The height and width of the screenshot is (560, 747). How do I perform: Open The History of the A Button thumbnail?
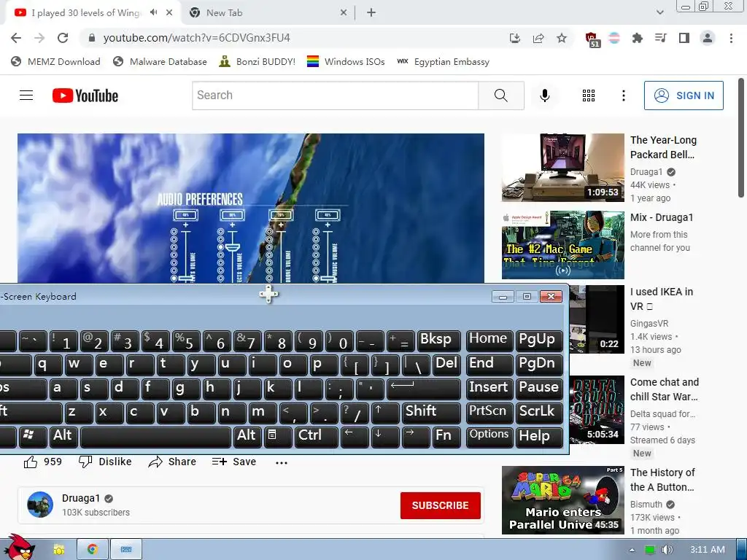click(x=563, y=500)
